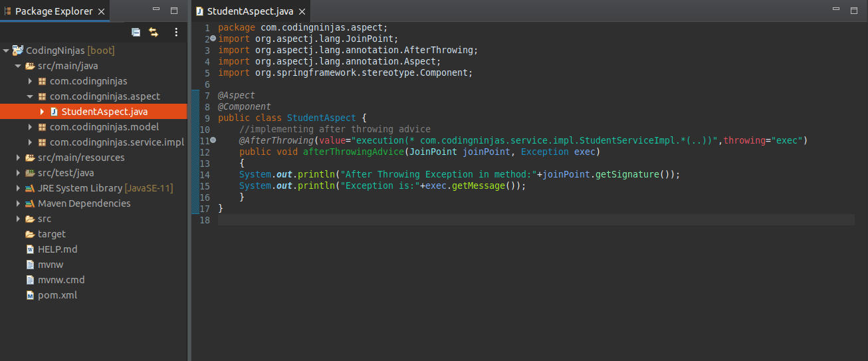Viewport: 868px width, 361px height.
Task: Click 'afterThrowingAdvice' method name
Action: pos(354,152)
